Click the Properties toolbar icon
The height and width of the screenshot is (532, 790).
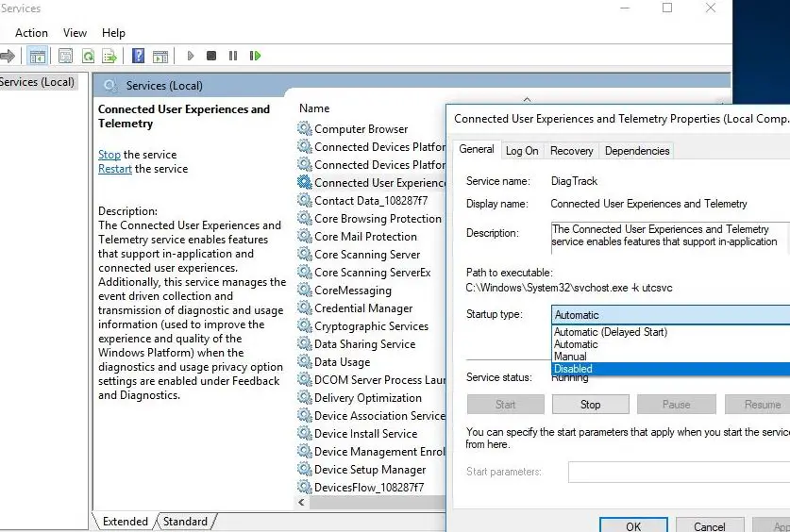[65, 56]
